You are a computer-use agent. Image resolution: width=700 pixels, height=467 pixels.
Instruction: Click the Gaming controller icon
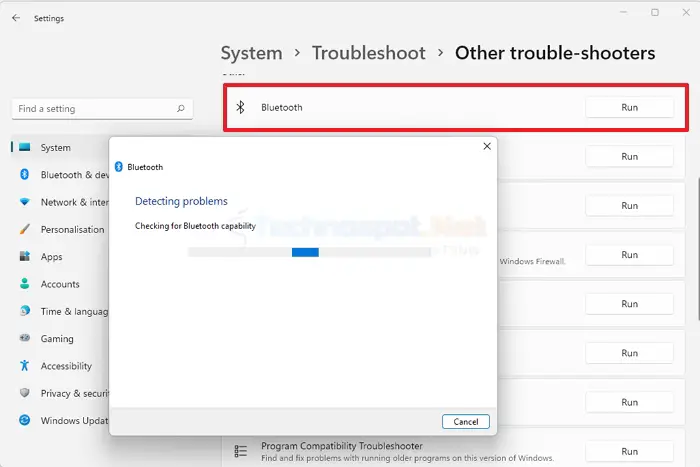(x=25, y=338)
